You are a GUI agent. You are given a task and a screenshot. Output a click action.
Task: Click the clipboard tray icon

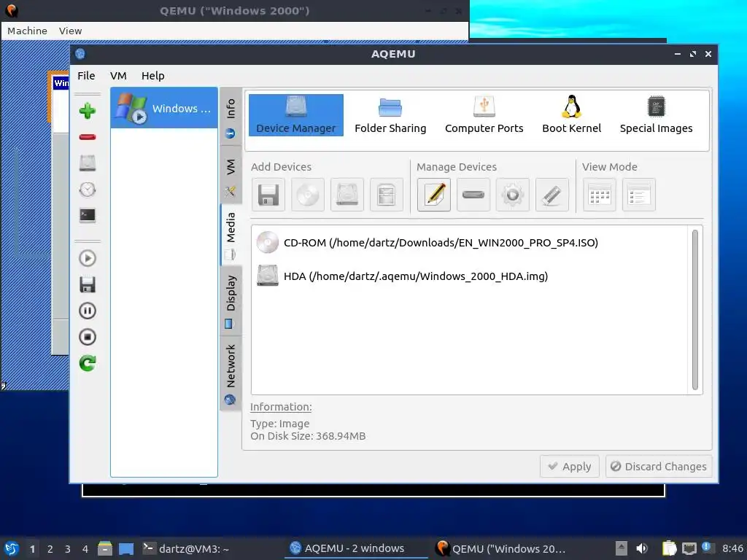(x=669, y=548)
